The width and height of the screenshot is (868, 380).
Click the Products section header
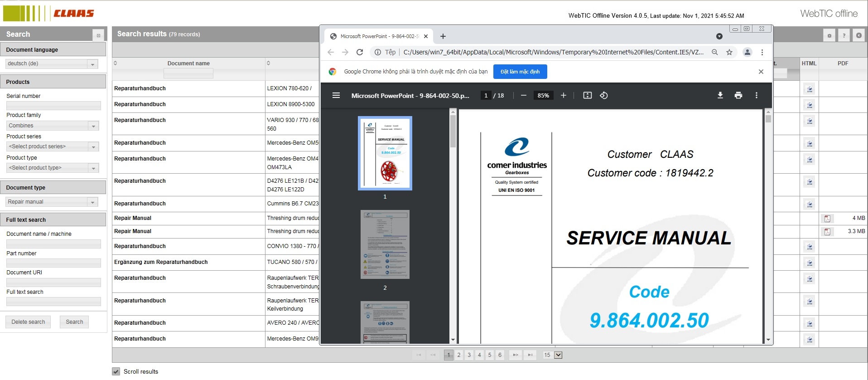pos(53,82)
